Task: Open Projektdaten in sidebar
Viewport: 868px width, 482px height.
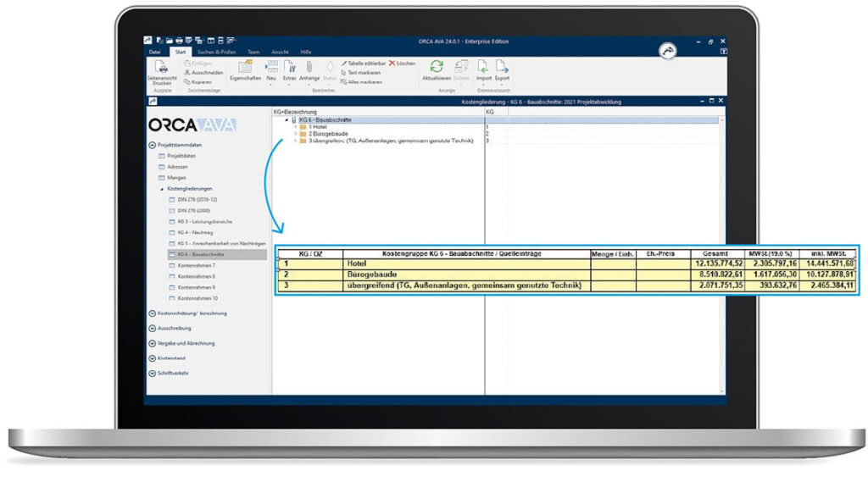Action: coord(181,156)
